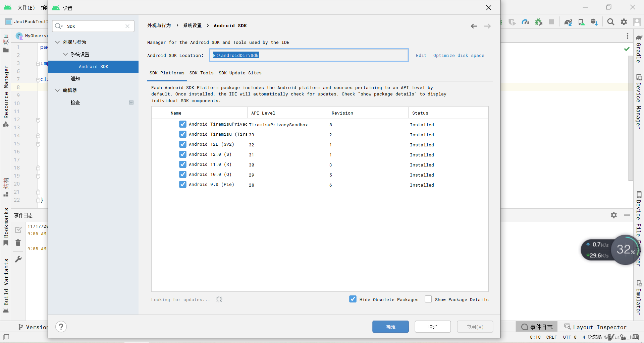Viewport: 644px width, 343px height.
Task: Click the Attach Debugger bug icon
Action: pos(539,22)
